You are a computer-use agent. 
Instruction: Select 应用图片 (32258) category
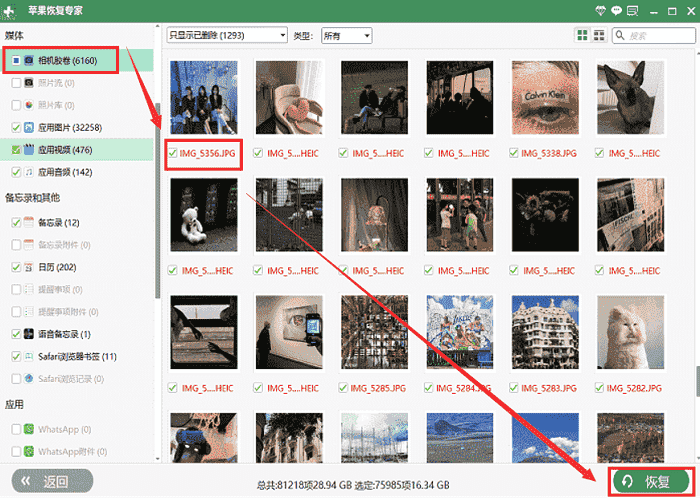click(70, 128)
